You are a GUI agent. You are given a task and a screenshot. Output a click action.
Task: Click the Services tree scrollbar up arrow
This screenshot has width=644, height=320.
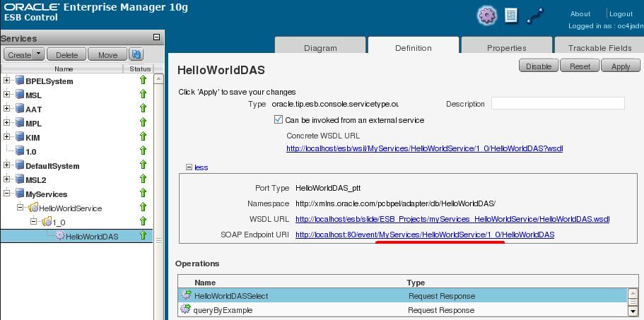tap(158, 79)
